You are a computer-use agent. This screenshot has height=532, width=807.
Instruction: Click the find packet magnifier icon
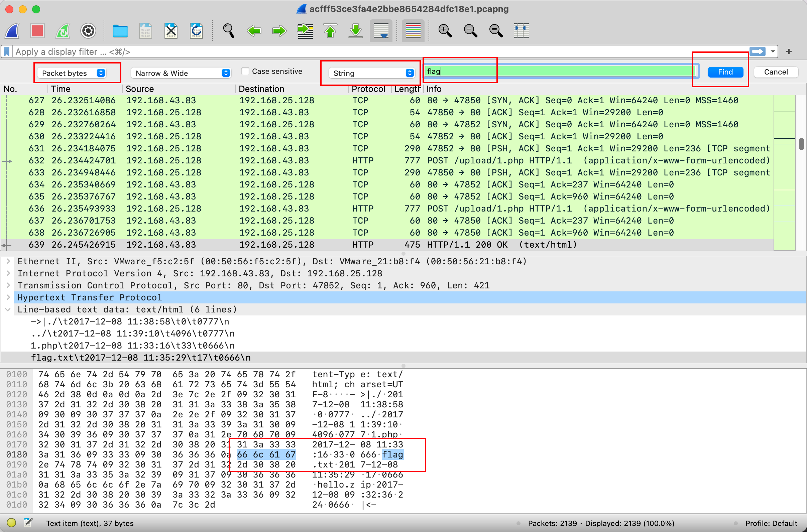(228, 31)
